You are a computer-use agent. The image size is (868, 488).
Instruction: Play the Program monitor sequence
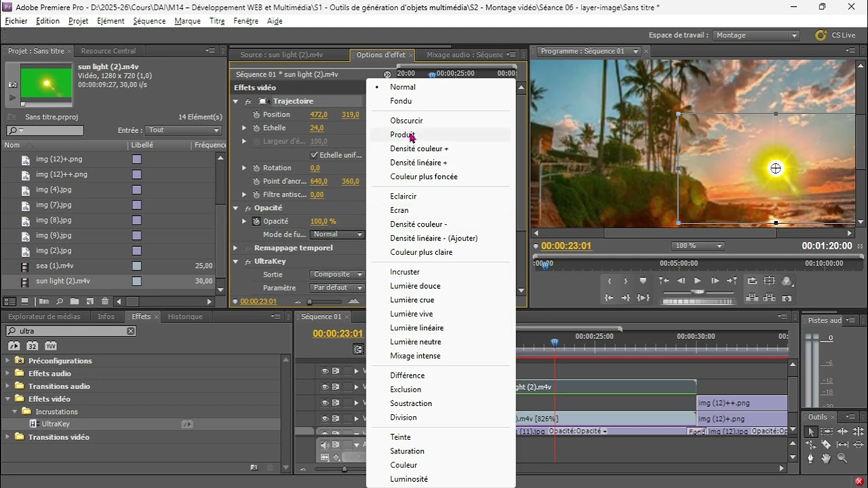coord(698,281)
